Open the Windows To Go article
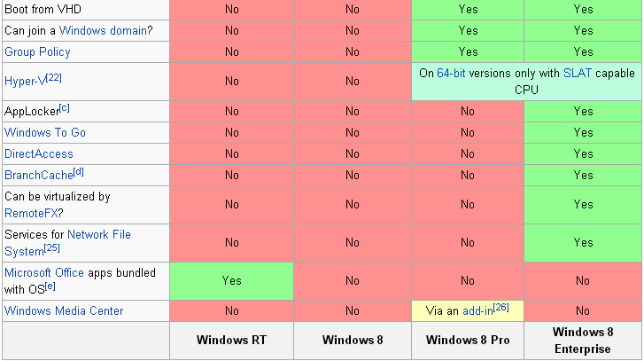644x361 pixels. pyautogui.click(x=45, y=132)
